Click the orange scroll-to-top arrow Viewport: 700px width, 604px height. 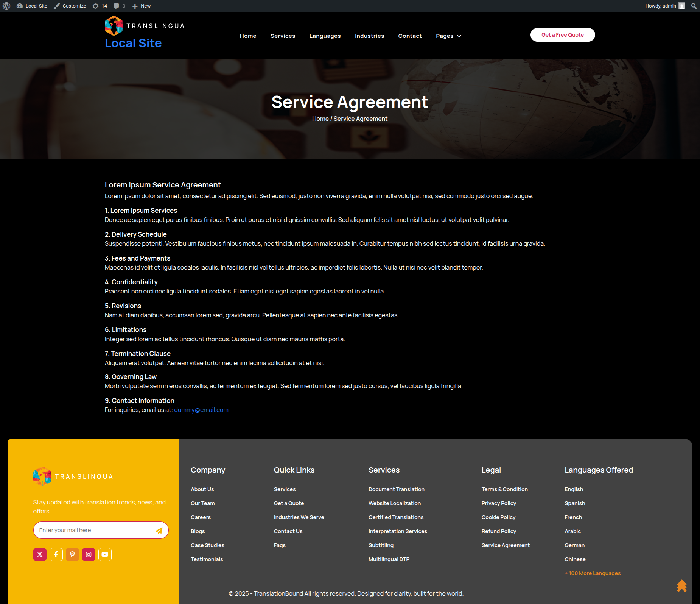point(681,586)
